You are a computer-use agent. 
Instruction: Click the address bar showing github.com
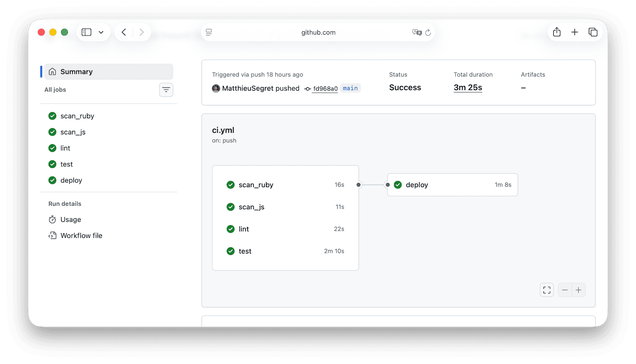pyautogui.click(x=318, y=32)
